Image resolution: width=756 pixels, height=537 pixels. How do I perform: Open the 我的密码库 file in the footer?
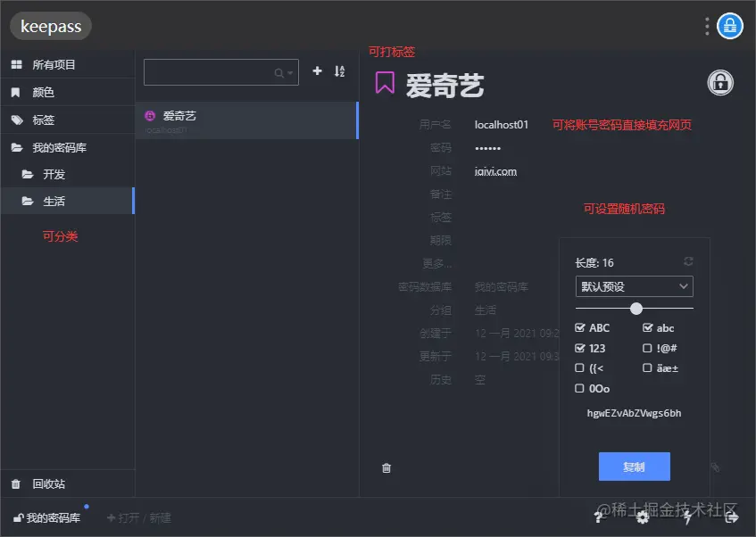(46, 517)
